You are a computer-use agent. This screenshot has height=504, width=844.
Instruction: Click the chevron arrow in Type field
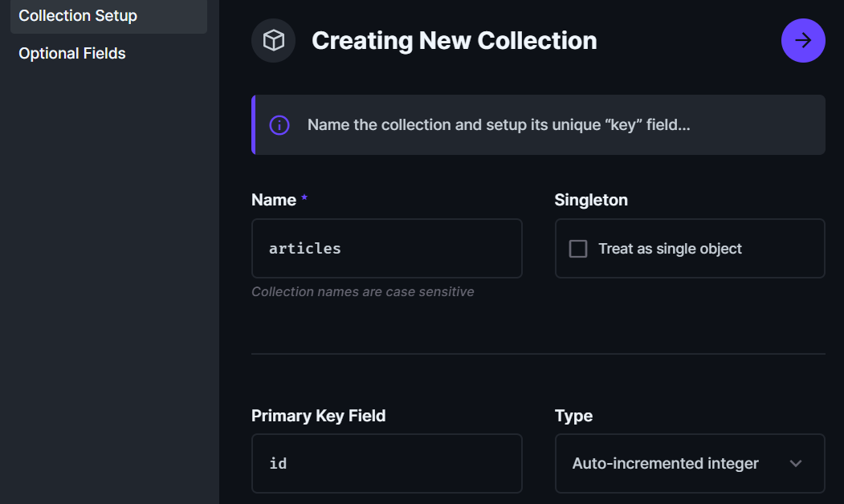pos(796,463)
